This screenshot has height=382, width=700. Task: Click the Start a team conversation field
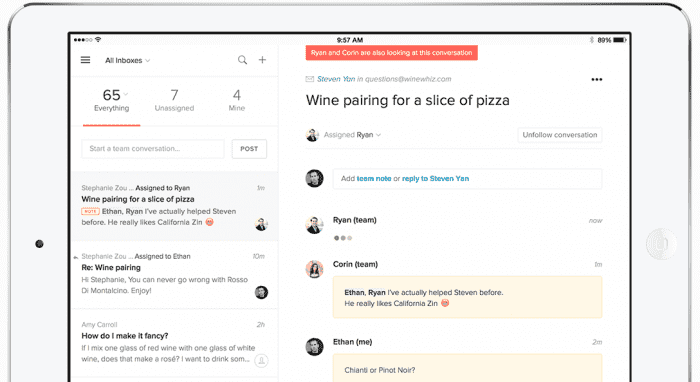[x=153, y=149]
